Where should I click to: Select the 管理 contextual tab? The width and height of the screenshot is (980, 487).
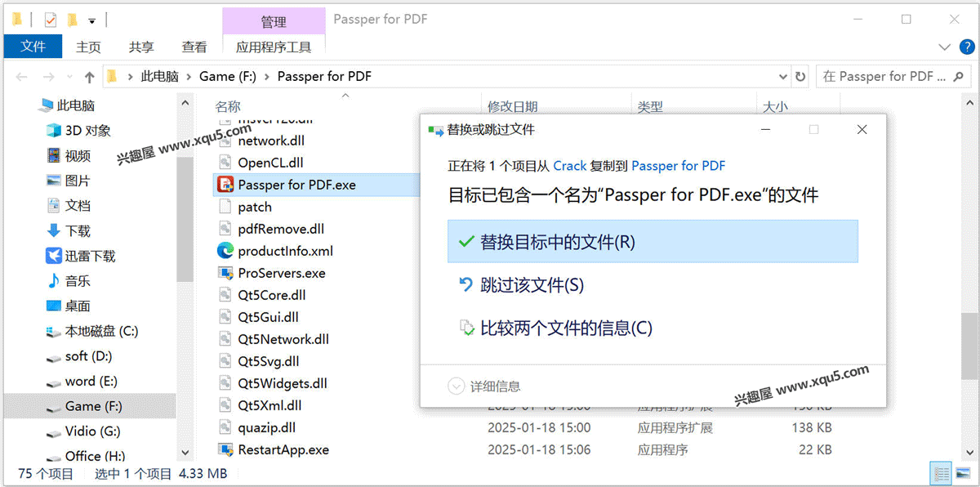[x=274, y=22]
